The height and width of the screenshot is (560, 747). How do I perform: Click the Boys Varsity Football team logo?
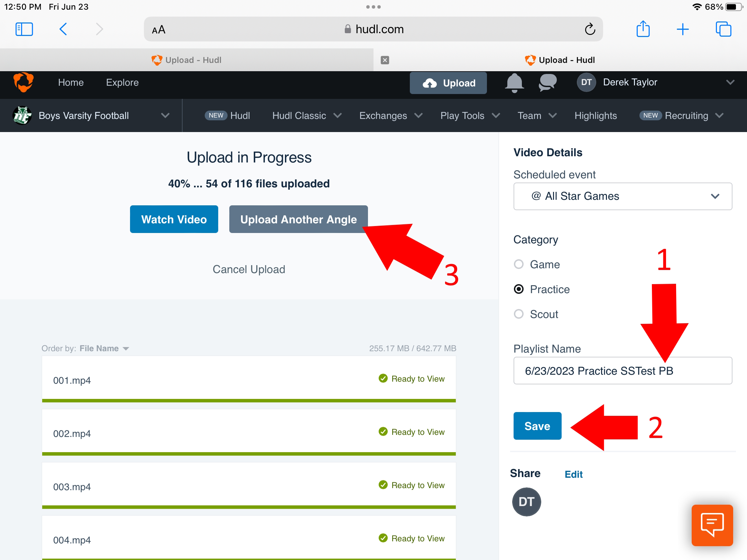click(x=22, y=115)
